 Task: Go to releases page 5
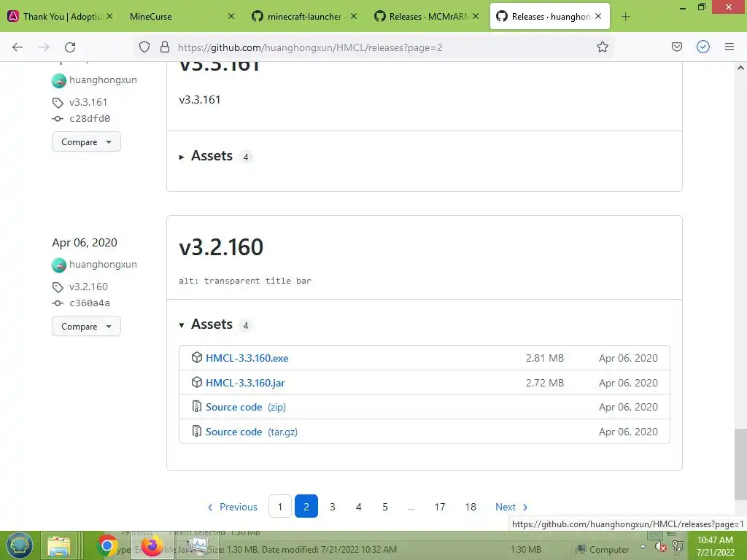pyautogui.click(x=385, y=507)
